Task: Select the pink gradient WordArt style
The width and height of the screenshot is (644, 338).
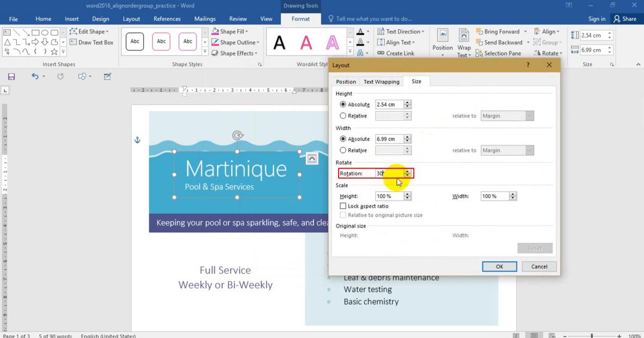Action: 306,42
